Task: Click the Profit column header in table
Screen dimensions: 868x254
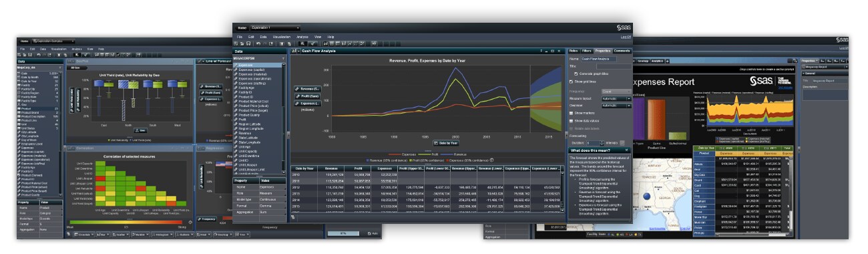Action: point(358,168)
